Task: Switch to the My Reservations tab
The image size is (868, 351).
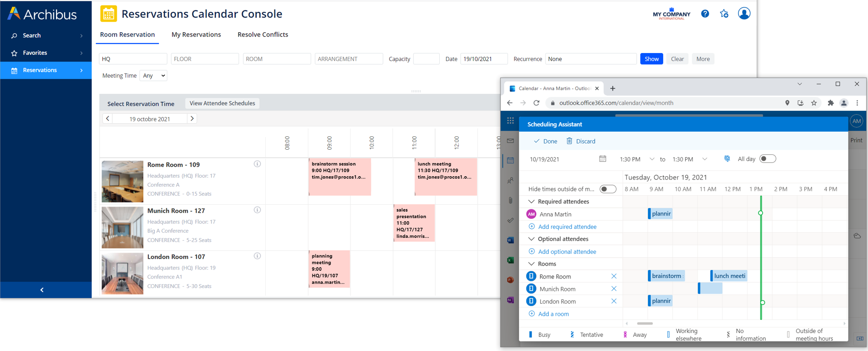Action: [x=196, y=35]
